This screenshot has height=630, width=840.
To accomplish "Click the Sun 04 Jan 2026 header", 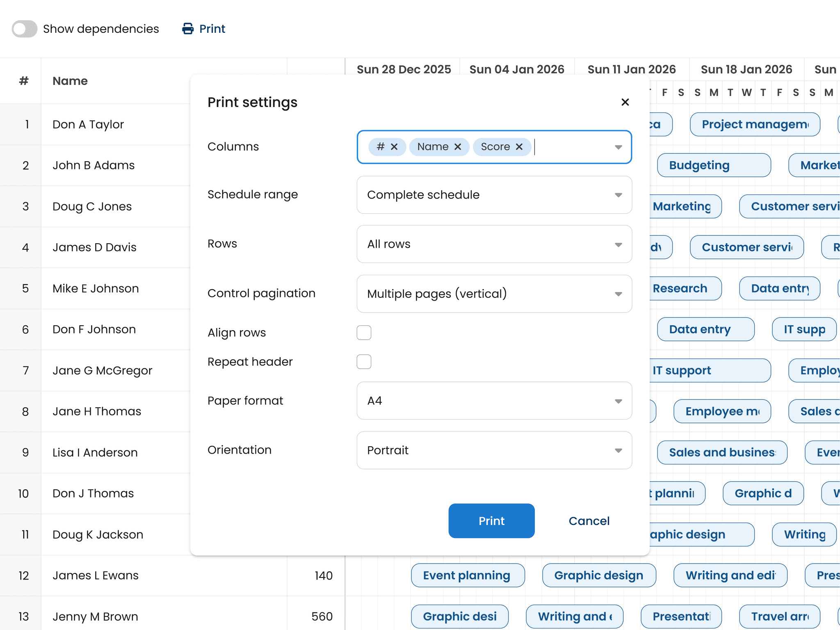I will (517, 69).
